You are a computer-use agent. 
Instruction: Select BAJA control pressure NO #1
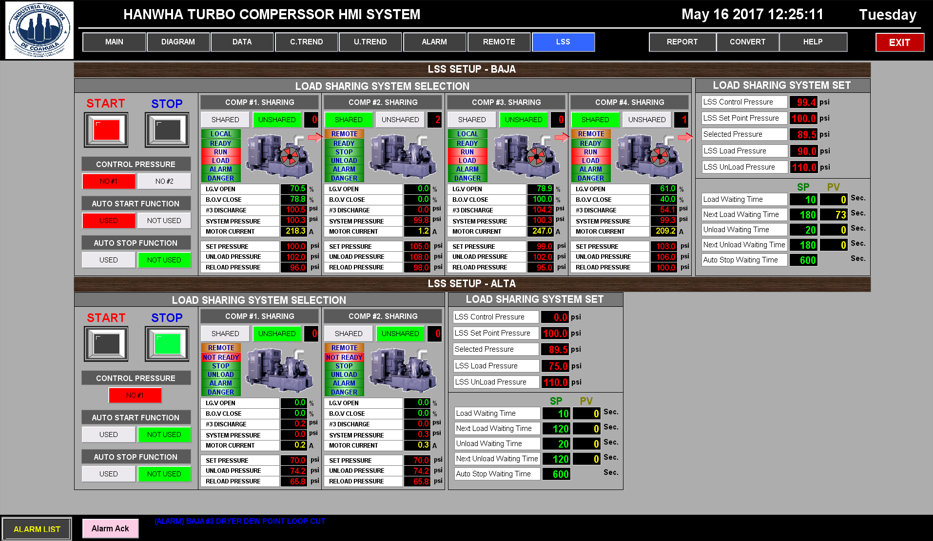point(108,181)
